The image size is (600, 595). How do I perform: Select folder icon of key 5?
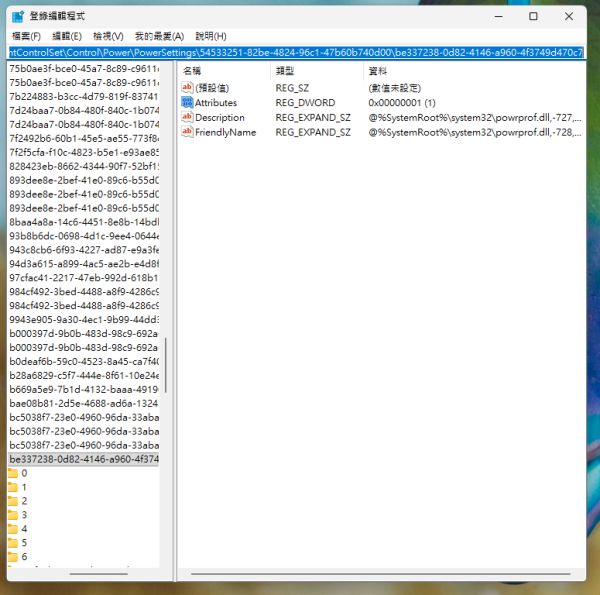(13, 543)
